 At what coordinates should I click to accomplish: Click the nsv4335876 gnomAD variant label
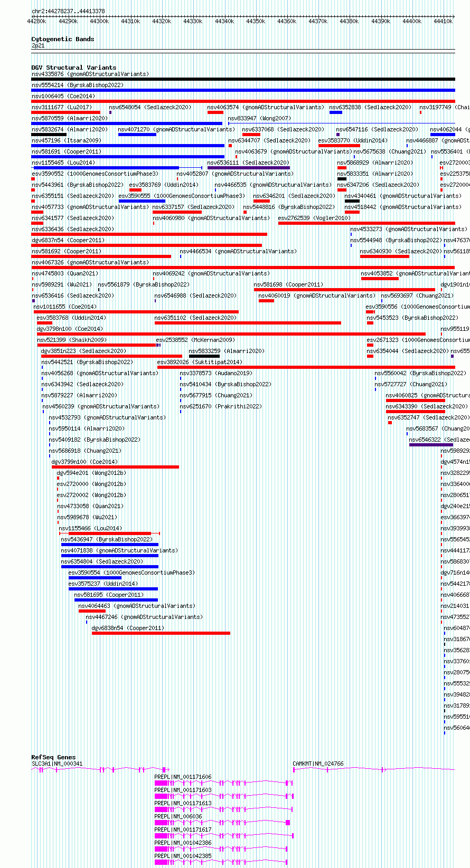coord(90,74)
